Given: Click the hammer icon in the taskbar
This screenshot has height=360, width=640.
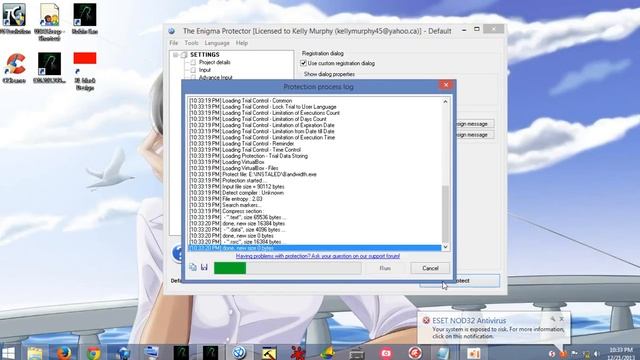Looking at the screenshot, I should (269, 353).
